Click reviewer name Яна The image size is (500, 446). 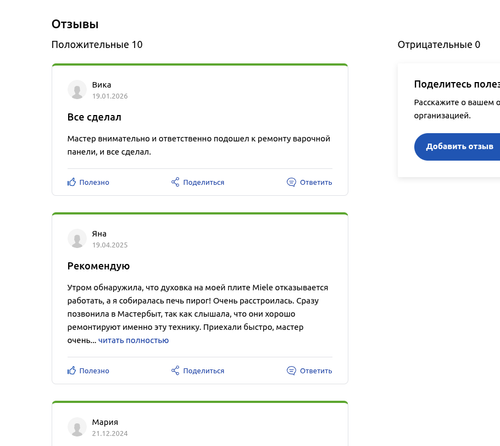click(x=99, y=234)
